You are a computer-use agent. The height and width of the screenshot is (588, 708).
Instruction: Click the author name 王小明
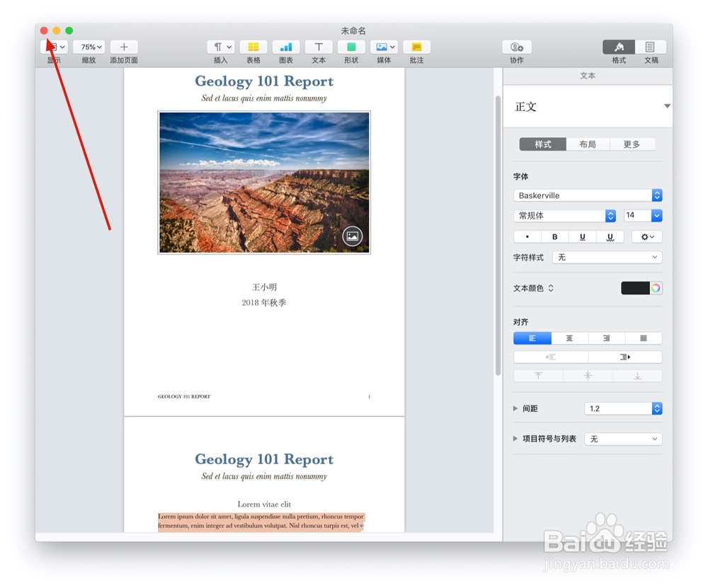(264, 287)
